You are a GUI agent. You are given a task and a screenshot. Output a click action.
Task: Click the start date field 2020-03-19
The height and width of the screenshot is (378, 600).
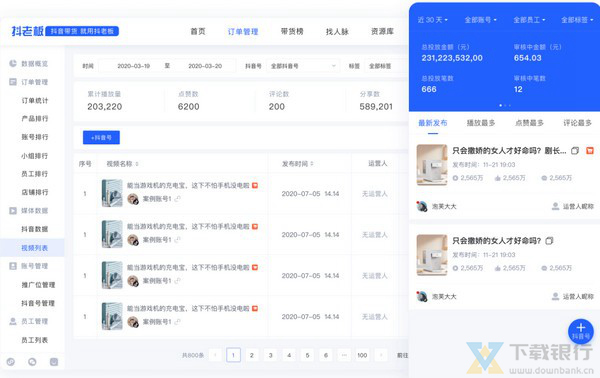point(134,66)
